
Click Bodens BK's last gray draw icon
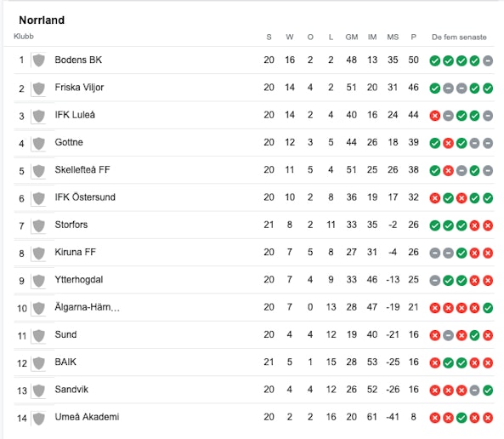click(x=488, y=60)
